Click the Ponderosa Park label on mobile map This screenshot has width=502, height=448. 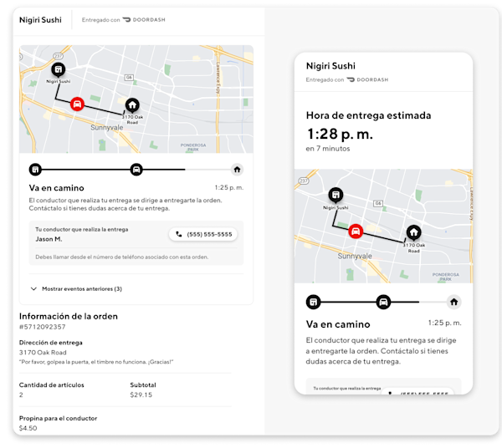pos(446,277)
